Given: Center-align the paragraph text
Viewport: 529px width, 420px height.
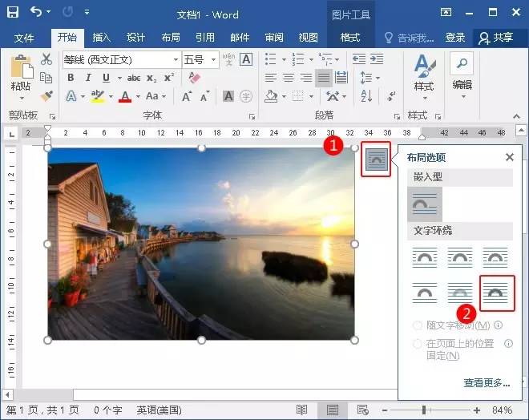Looking at the screenshot, I should (x=288, y=78).
